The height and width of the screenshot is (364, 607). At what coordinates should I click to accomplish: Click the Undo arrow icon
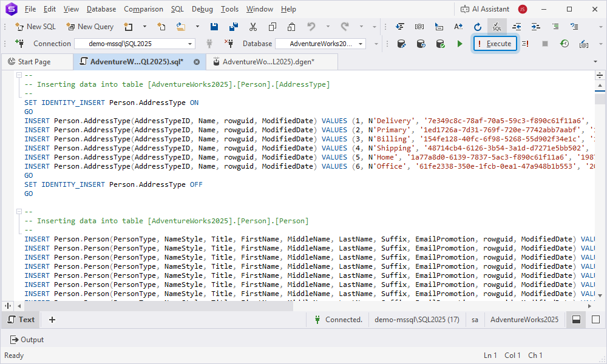(311, 27)
